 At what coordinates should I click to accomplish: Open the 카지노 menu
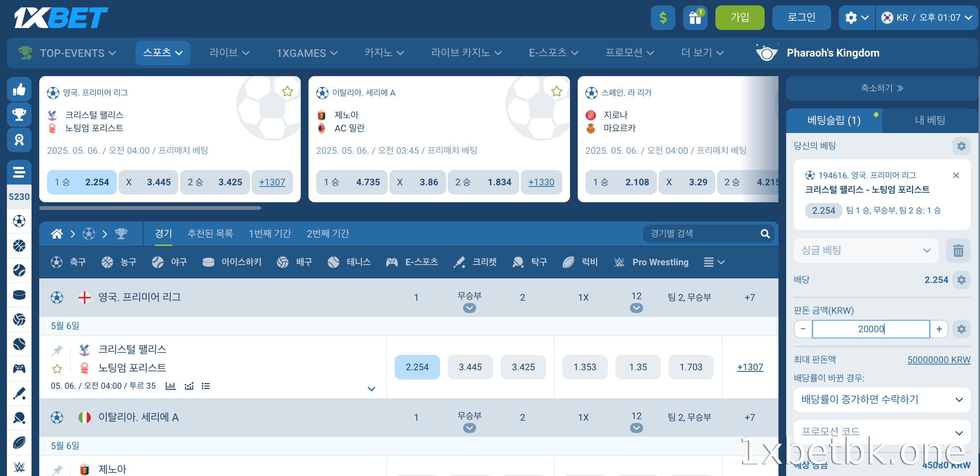click(384, 53)
